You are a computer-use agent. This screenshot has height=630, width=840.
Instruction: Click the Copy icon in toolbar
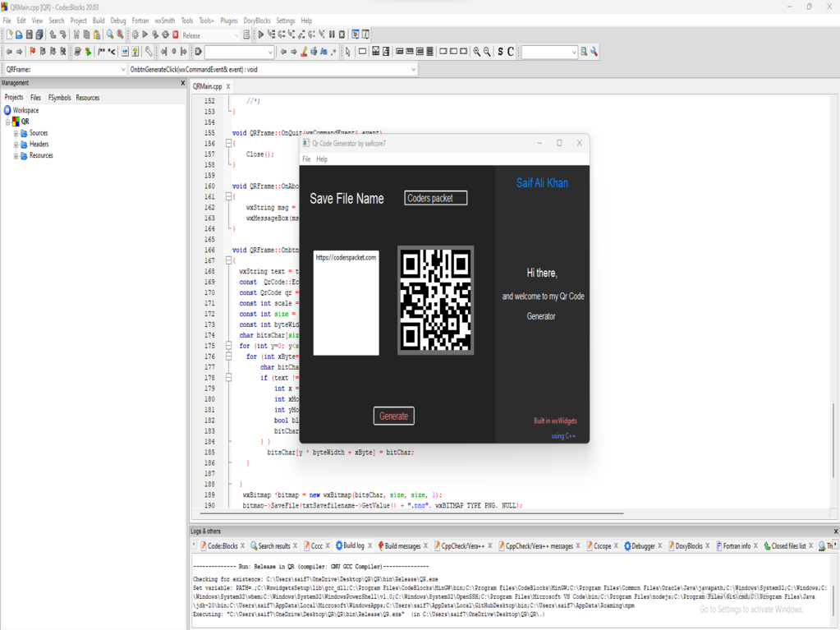coord(86,34)
